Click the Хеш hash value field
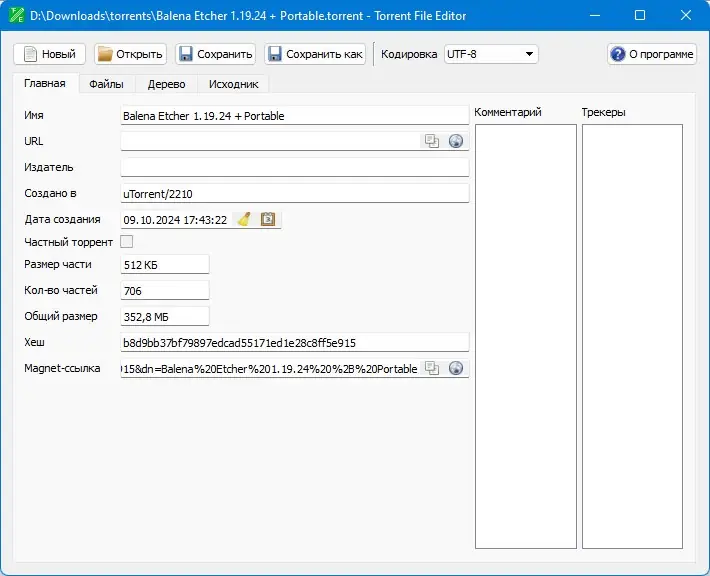This screenshot has width=710, height=576. [x=295, y=343]
